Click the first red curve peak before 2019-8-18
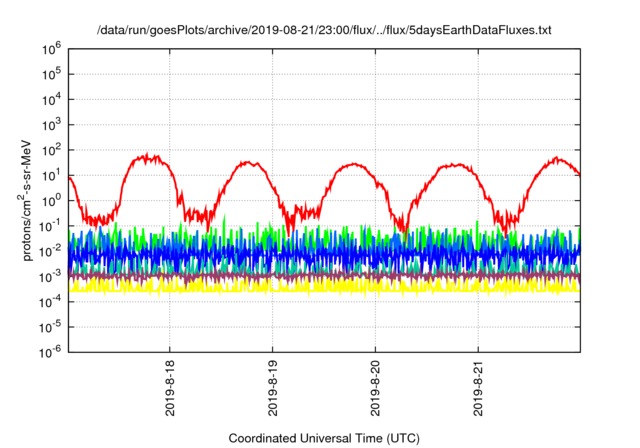 coord(146,157)
